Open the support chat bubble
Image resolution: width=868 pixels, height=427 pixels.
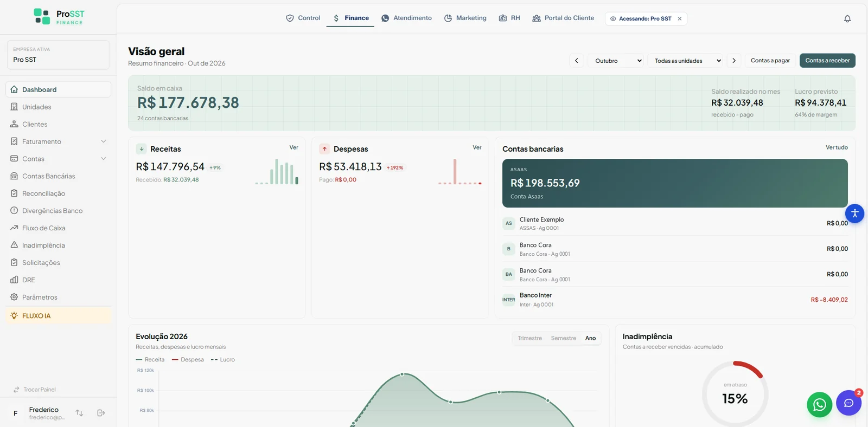coord(849,403)
